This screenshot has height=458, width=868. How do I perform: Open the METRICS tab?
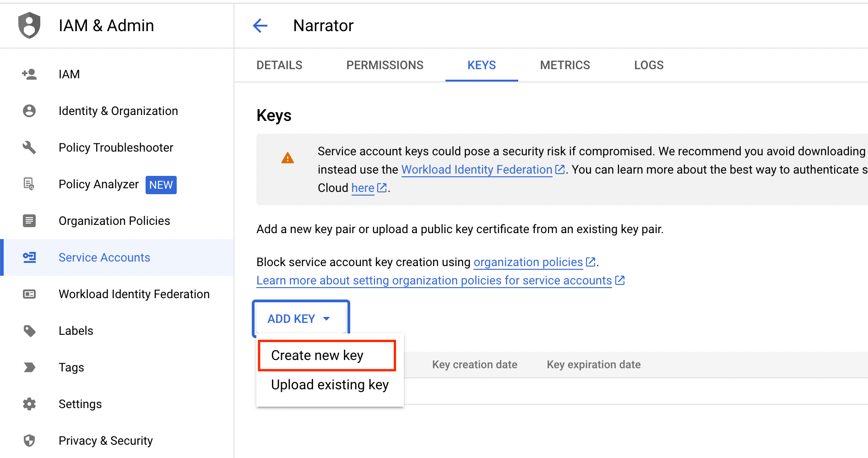coord(565,65)
